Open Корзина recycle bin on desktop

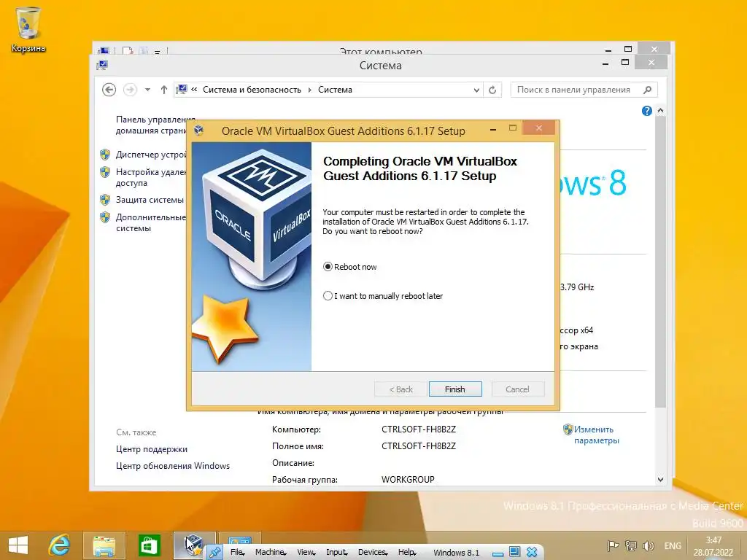(28, 29)
